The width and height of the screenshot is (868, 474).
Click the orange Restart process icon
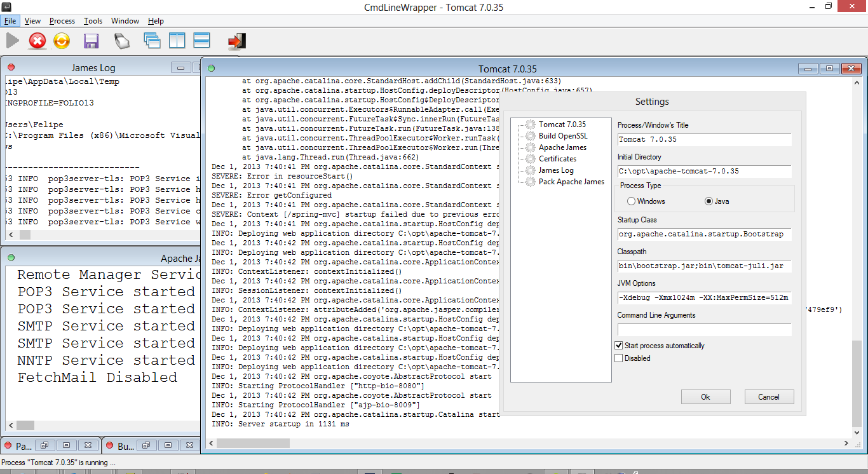coord(62,41)
